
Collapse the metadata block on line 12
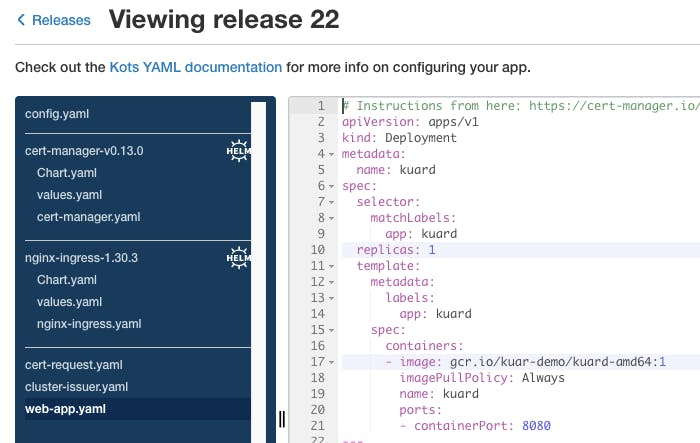pos(332,282)
